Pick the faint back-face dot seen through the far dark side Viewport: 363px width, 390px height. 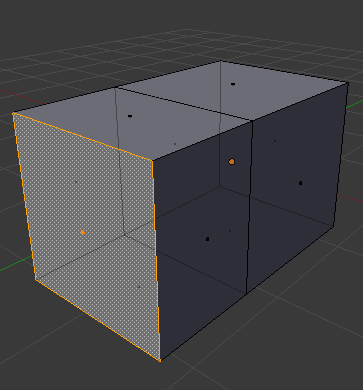(x=275, y=141)
